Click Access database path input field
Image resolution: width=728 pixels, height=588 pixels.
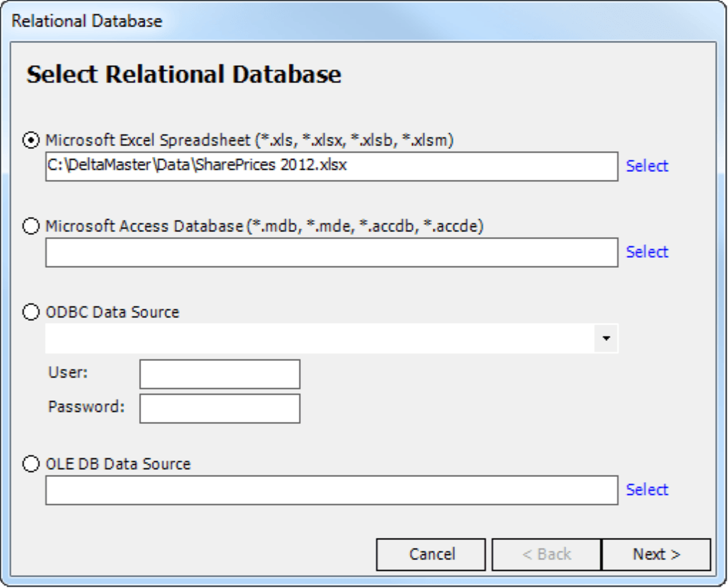click(332, 253)
